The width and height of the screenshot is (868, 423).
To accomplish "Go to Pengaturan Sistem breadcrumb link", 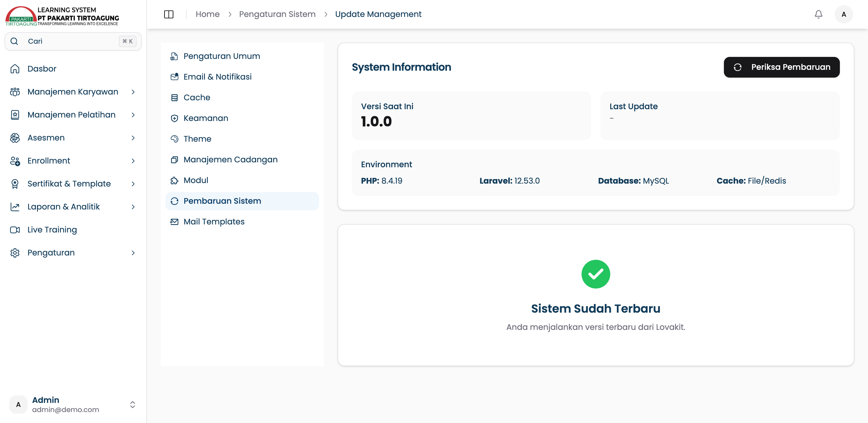I will point(277,14).
